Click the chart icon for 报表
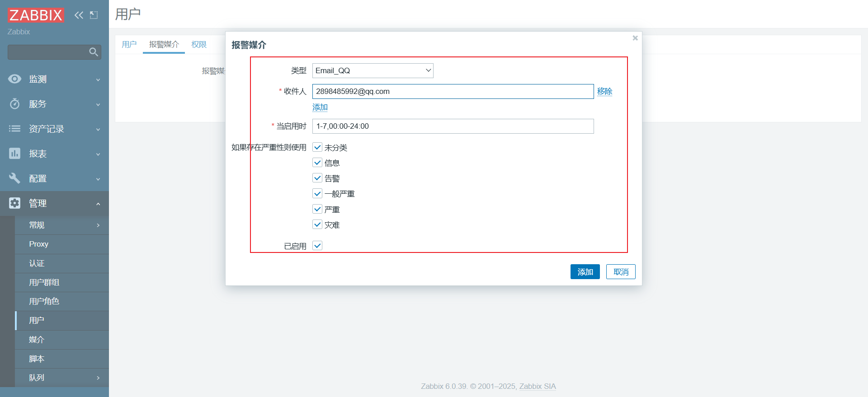The height and width of the screenshot is (397, 868). (14, 154)
